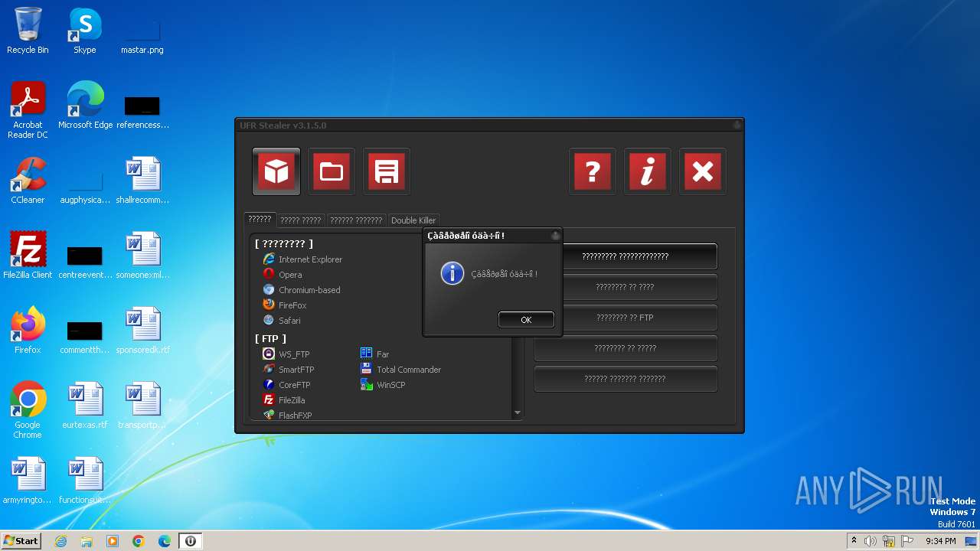Click the bottom wide button on right panel
Screen dimensions: 980x551
click(626, 379)
